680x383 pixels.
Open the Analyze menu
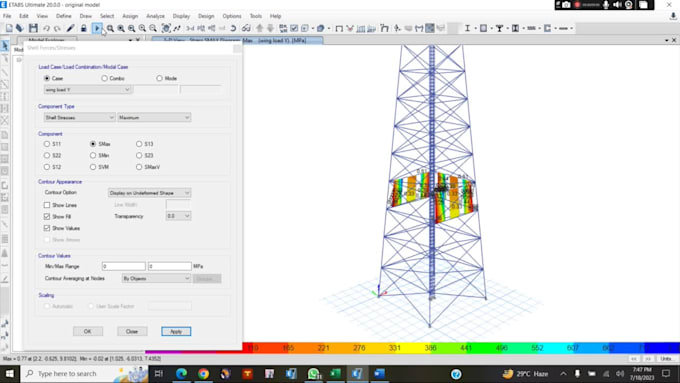click(x=155, y=16)
